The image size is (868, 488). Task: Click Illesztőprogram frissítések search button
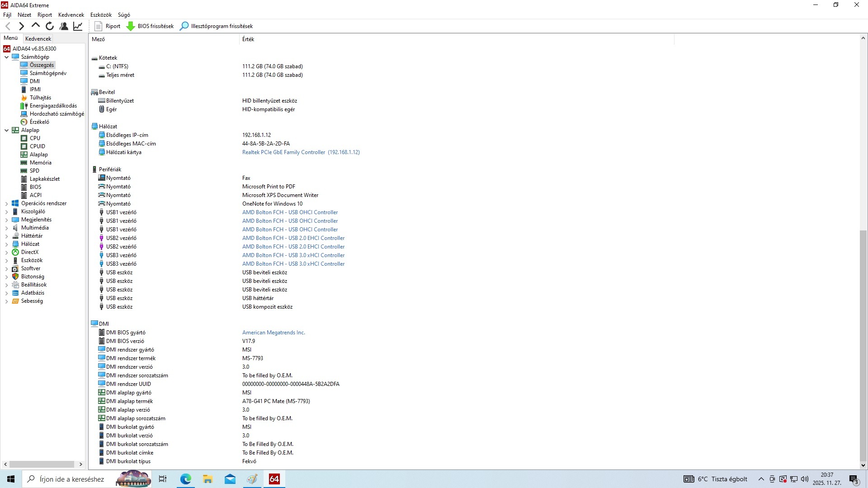pyautogui.click(x=217, y=26)
